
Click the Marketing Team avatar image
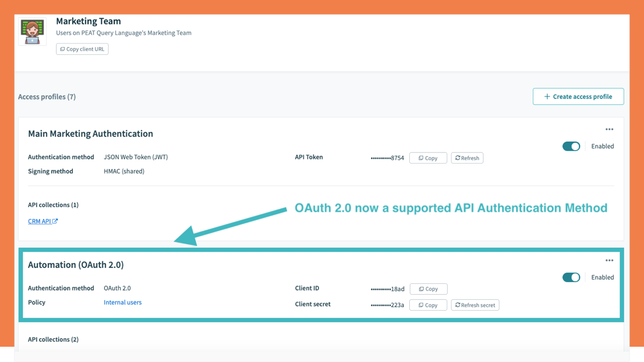pyautogui.click(x=32, y=31)
